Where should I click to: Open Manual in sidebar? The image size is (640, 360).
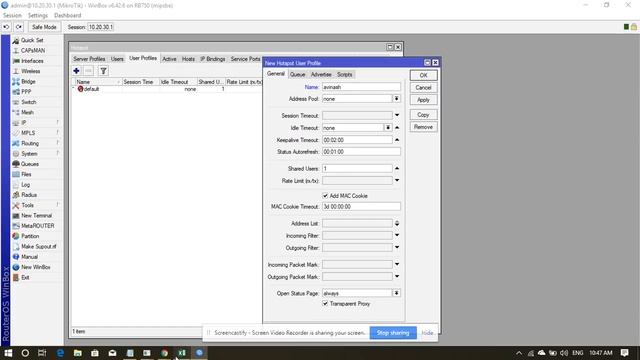[x=29, y=257]
